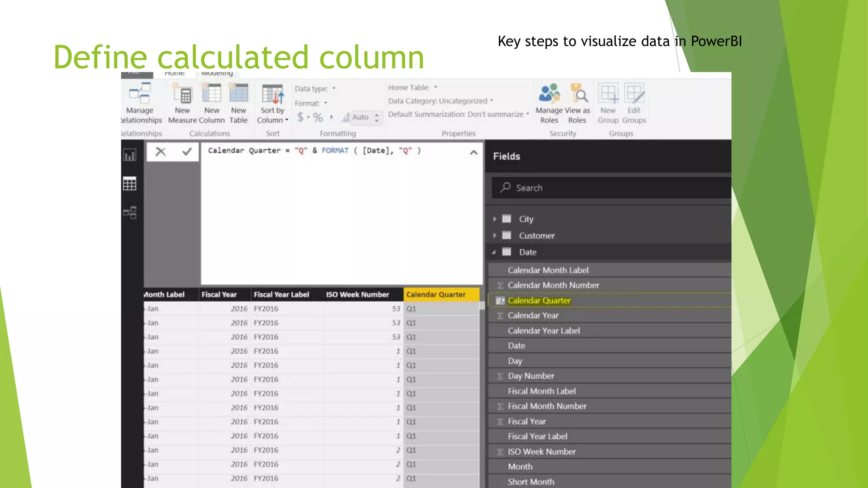The image size is (868, 488).
Task: Click the Customer table icon
Action: pyautogui.click(x=506, y=236)
